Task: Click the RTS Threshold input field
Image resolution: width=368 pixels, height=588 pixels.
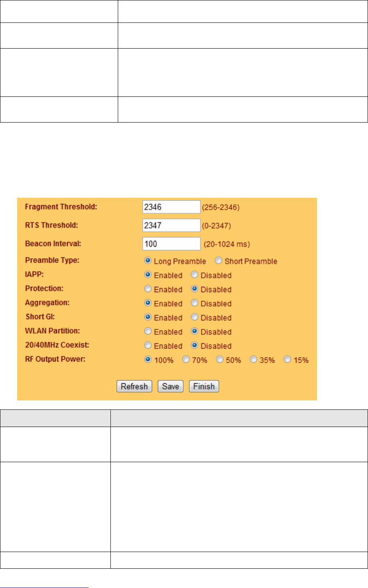Action: tap(171, 225)
